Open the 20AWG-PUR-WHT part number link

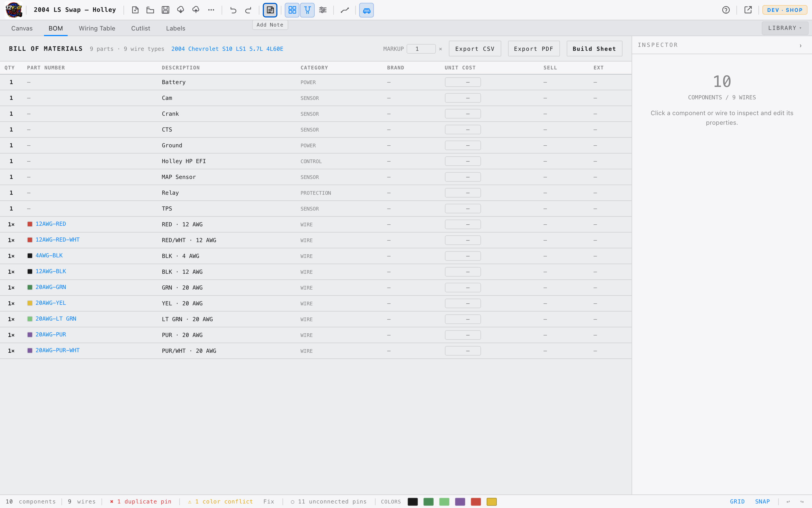[58, 351]
